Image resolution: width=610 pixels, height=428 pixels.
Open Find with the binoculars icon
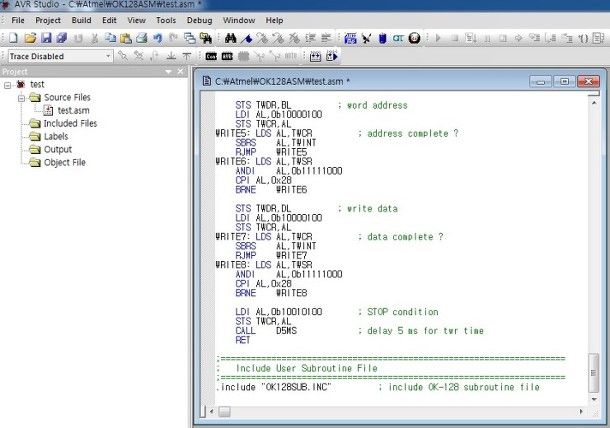(x=230, y=38)
